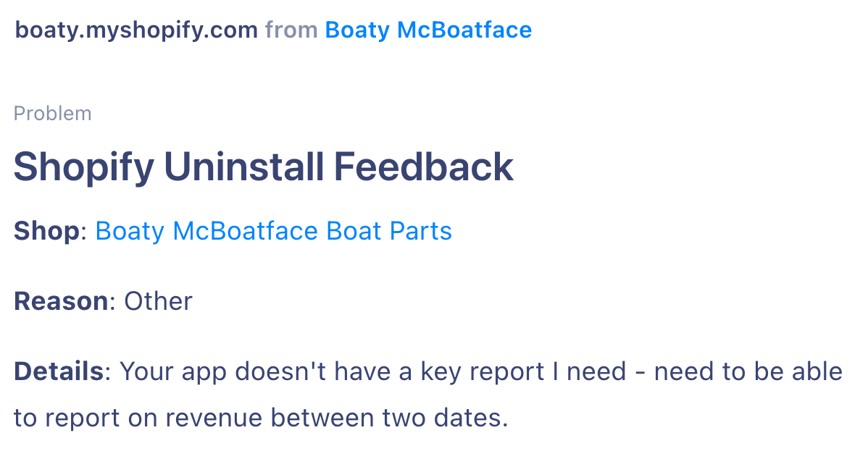Viewport: 868px width, 459px height.
Task: Click the bold Reason label
Action: pos(61,301)
